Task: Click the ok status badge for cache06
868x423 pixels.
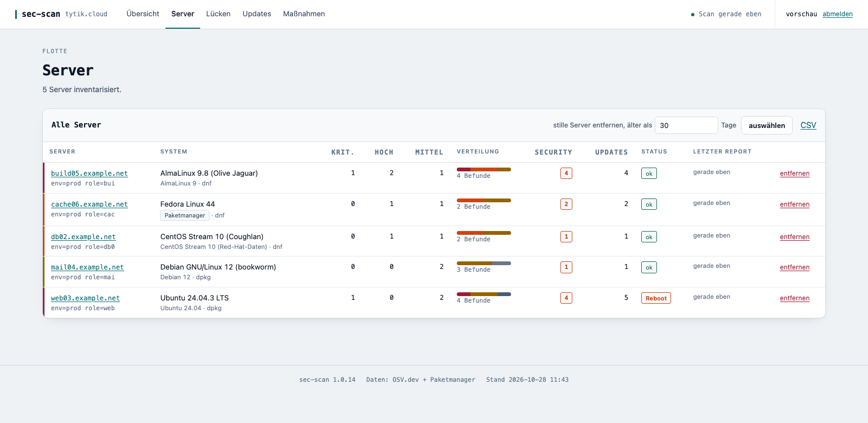Action: pos(649,204)
